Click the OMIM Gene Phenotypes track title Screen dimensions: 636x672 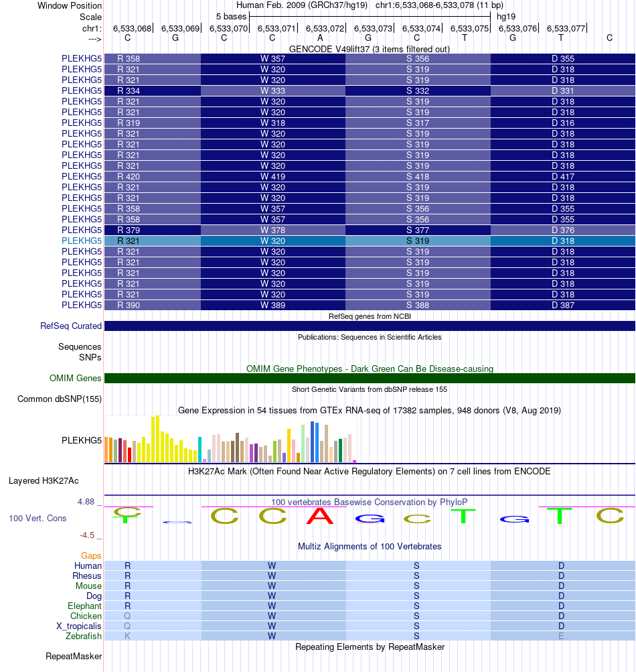tap(370, 368)
